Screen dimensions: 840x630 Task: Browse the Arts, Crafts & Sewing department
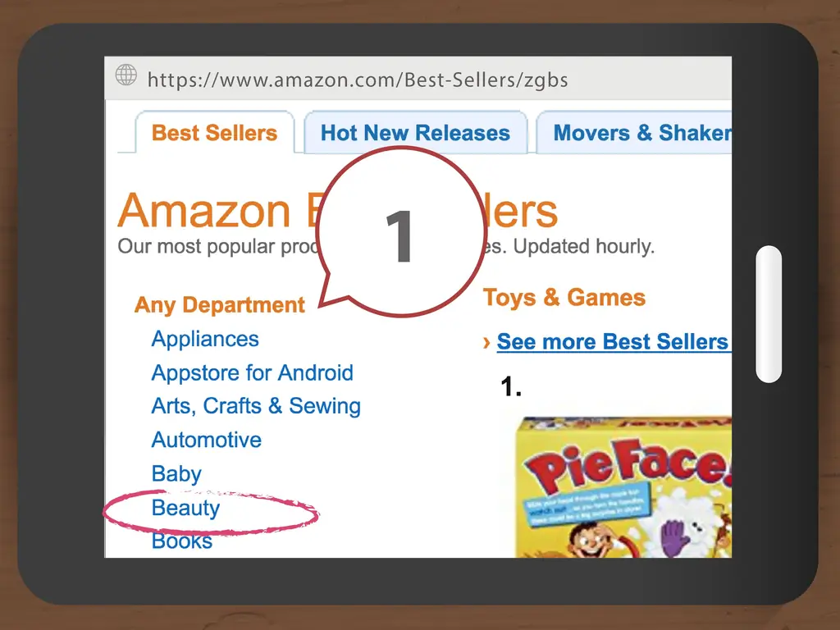click(x=256, y=406)
